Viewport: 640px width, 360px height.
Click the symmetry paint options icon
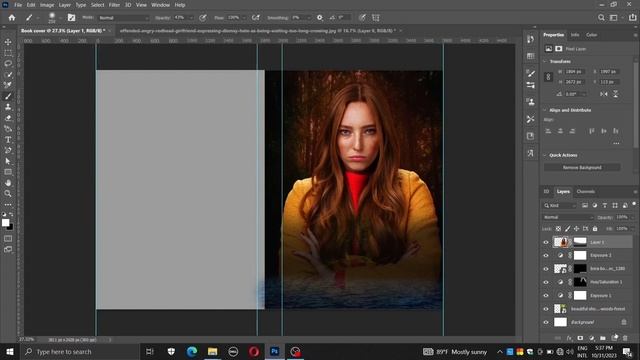click(376, 18)
